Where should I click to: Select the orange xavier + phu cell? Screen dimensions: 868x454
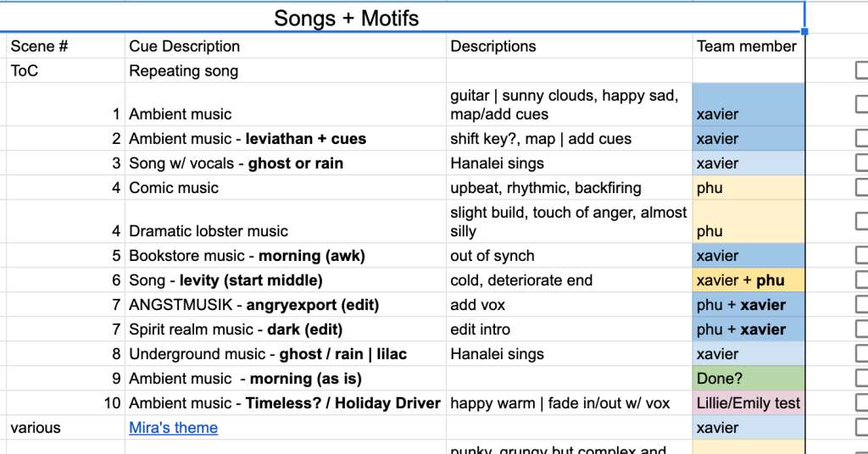[748, 280]
